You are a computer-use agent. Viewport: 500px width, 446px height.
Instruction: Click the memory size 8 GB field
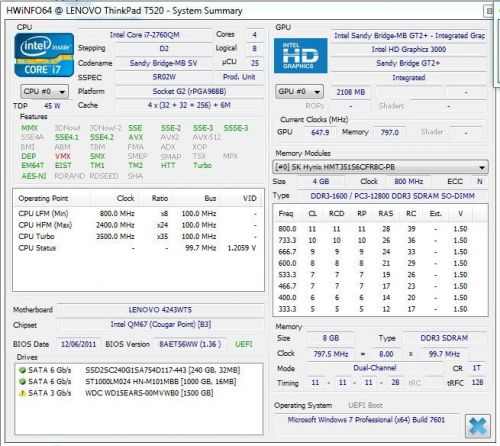[331, 338]
